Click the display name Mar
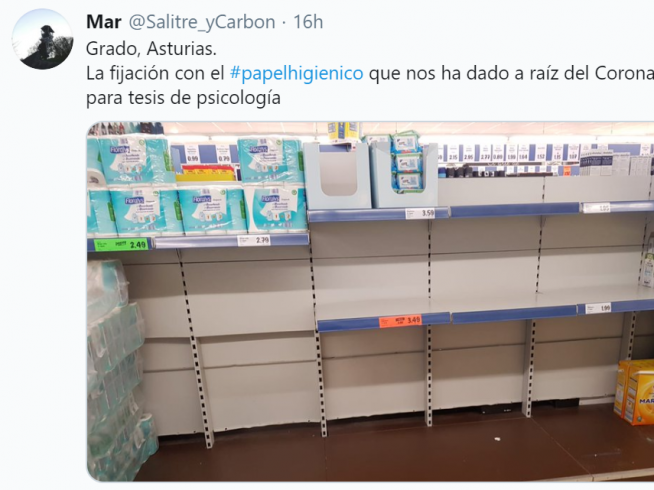The width and height of the screenshot is (654, 490). pyautogui.click(x=103, y=22)
